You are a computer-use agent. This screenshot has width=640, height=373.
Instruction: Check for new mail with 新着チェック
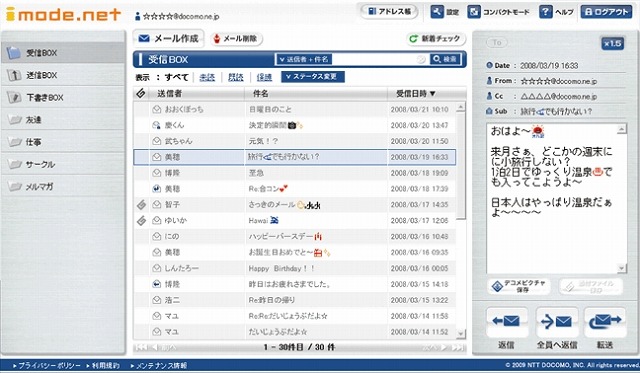click(436, 39)
